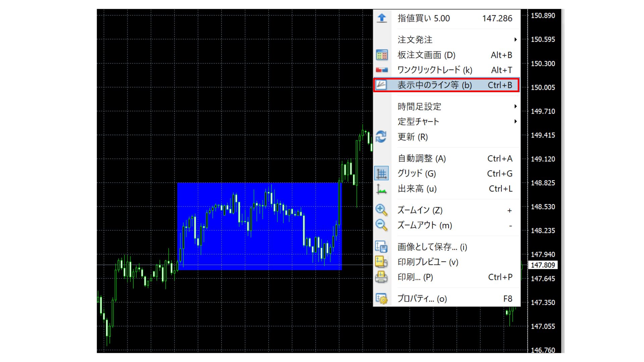The image size is (644, 362).
Task: Click the save-as-image icon
Action: 381,247
